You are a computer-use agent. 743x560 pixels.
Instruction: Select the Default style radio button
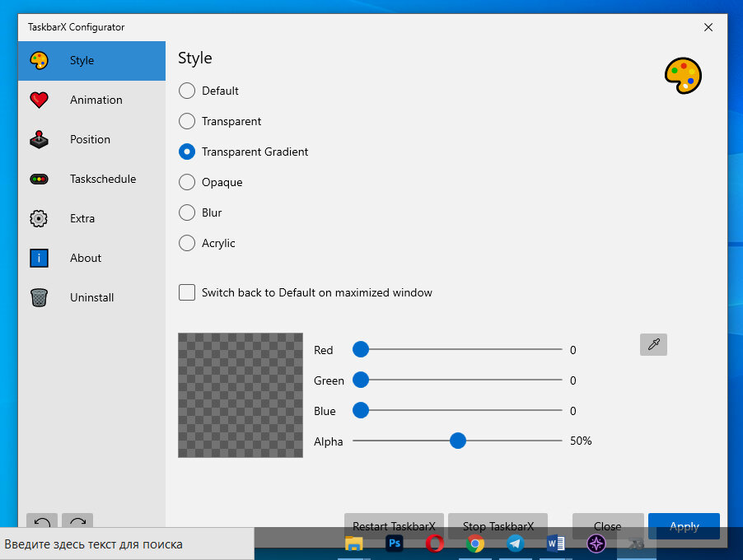(x=187, y=91)
